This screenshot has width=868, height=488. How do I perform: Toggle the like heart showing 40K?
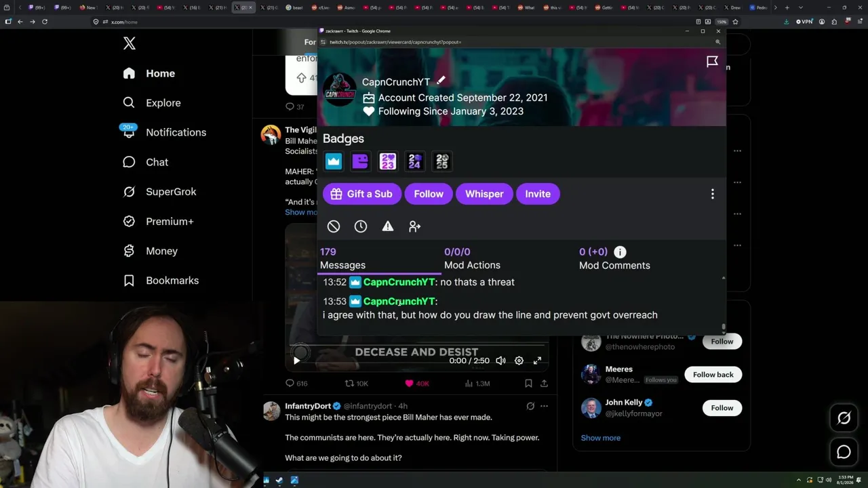409,384
